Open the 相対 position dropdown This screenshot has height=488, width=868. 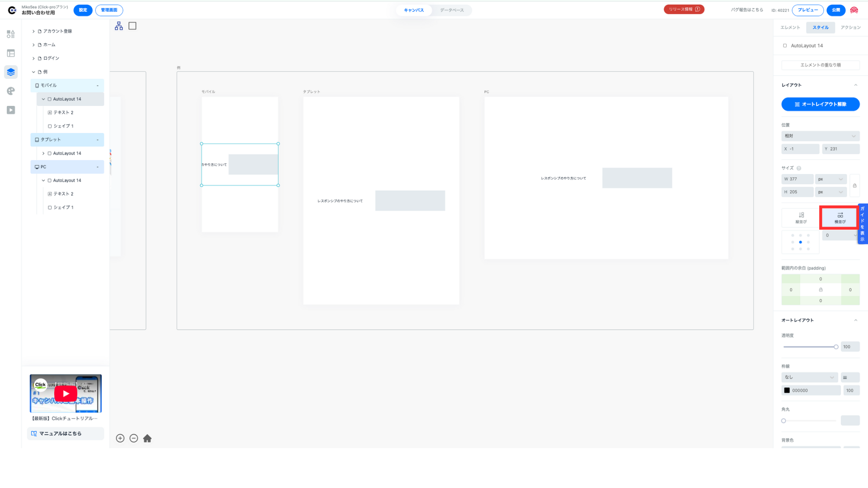click(x=820, y=136)
